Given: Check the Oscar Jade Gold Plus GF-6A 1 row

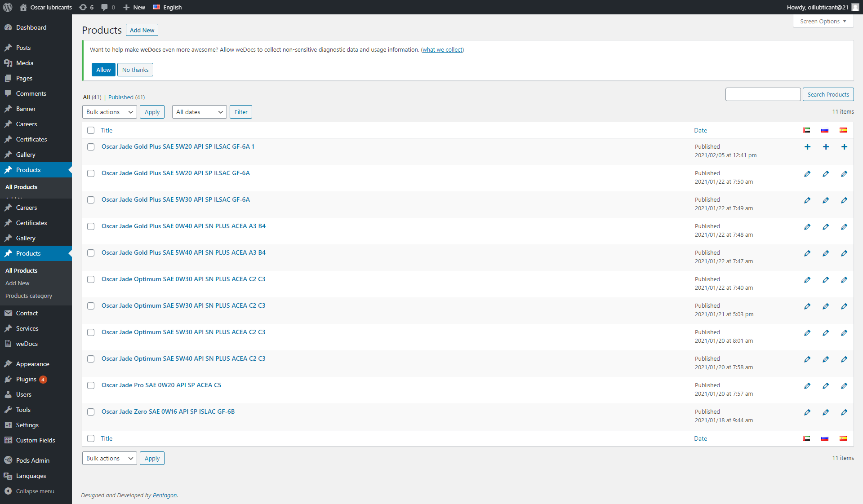Looking at the screenshot, I should tap(91, 147).
